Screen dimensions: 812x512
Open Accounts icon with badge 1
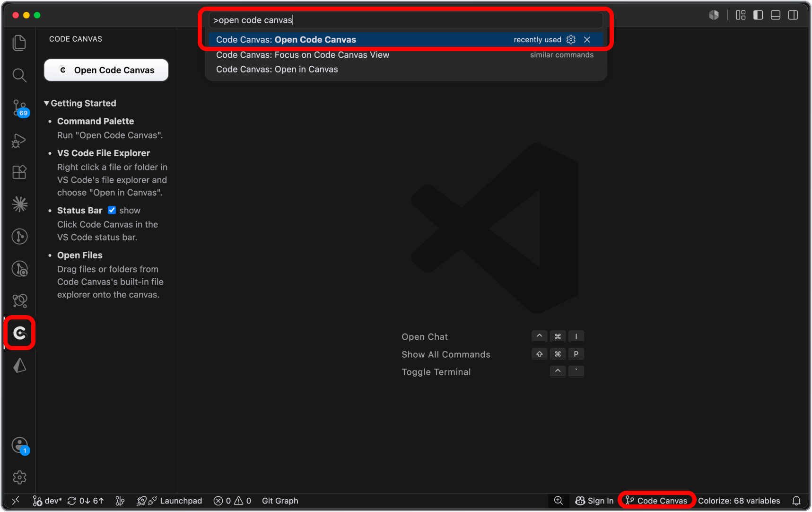point(19,445)
